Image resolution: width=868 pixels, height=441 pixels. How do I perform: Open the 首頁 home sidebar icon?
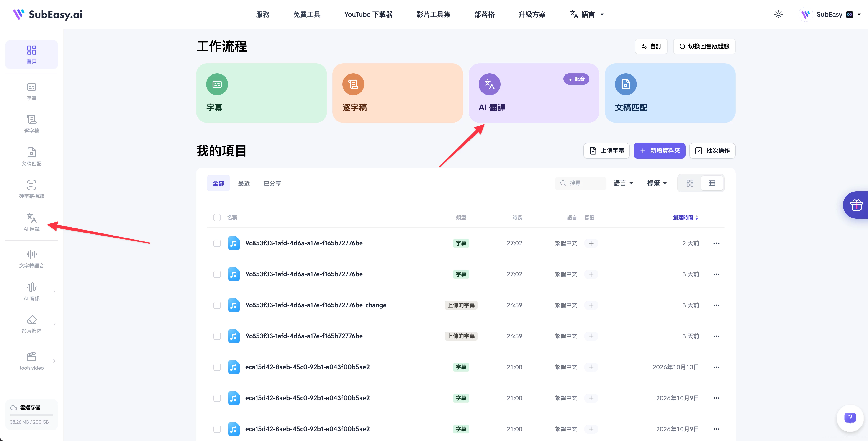coord(32,54)
